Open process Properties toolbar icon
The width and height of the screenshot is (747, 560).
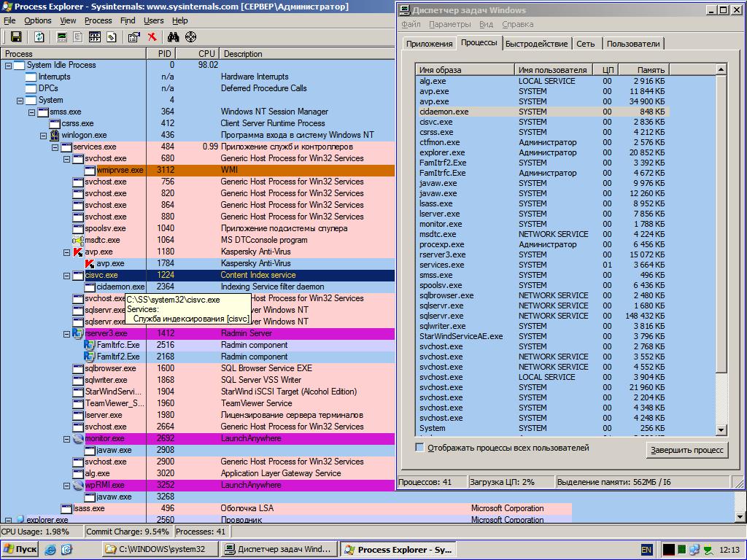pyautogui.click(x=134, y=37)
